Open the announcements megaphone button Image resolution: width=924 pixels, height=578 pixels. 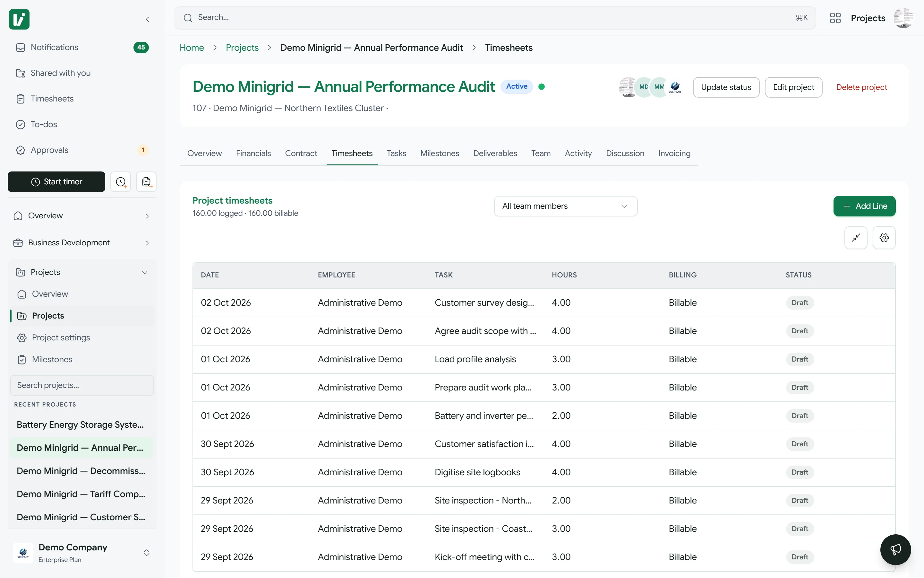point(895,549)
